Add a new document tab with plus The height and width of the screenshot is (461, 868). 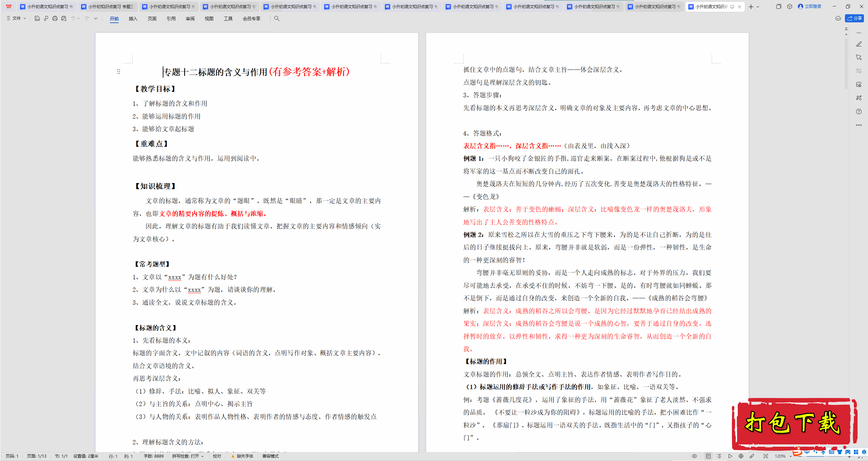coord(751,7)
